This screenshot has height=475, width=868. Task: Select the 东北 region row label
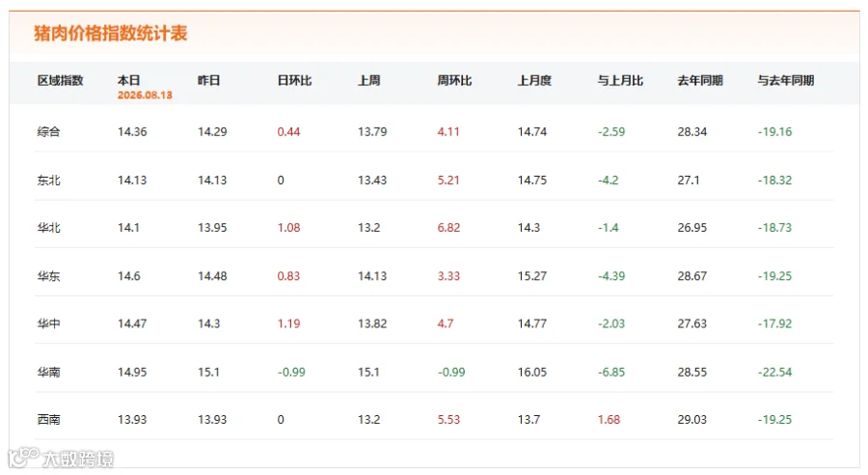pos(49,181)
